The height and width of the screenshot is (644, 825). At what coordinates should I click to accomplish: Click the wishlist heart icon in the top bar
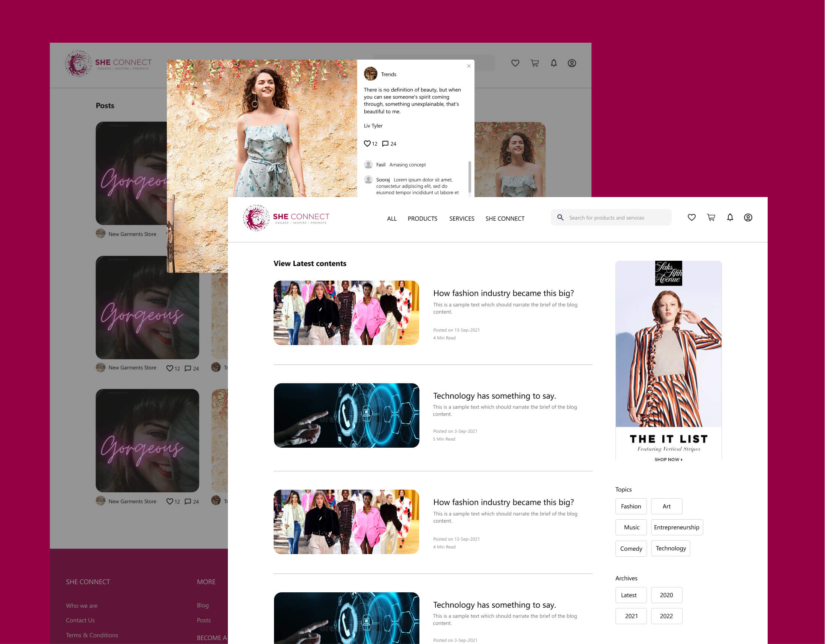pyautogui.click(x=692, y=217)
